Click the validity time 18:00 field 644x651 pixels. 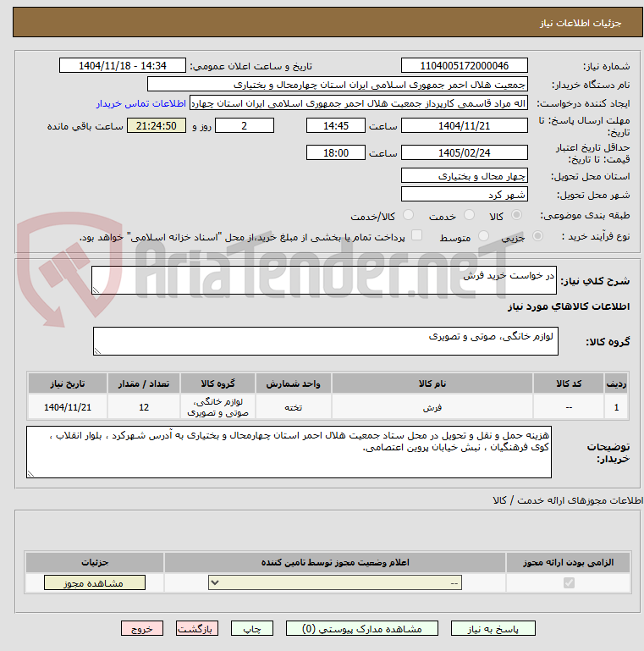tap(336, 152)
